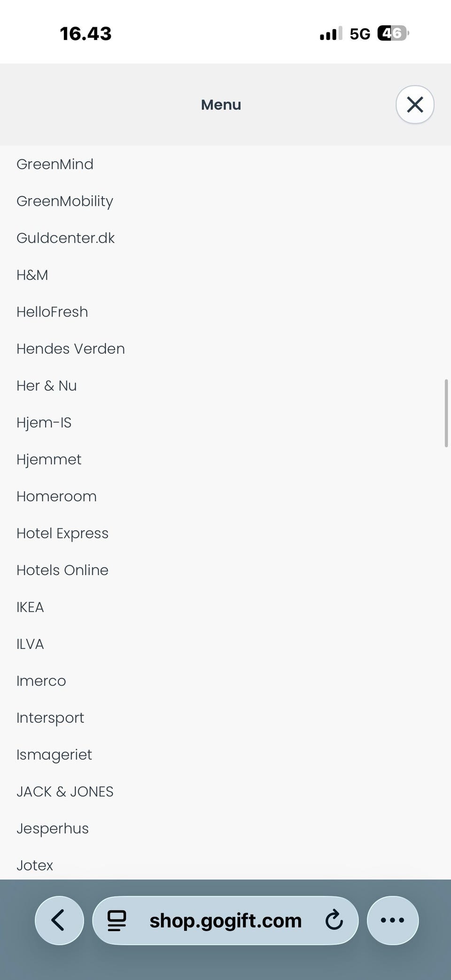This screenshot has width=451, height=980.
Task: Go to Hendes Verden
Action: click(x=70, y=349)
